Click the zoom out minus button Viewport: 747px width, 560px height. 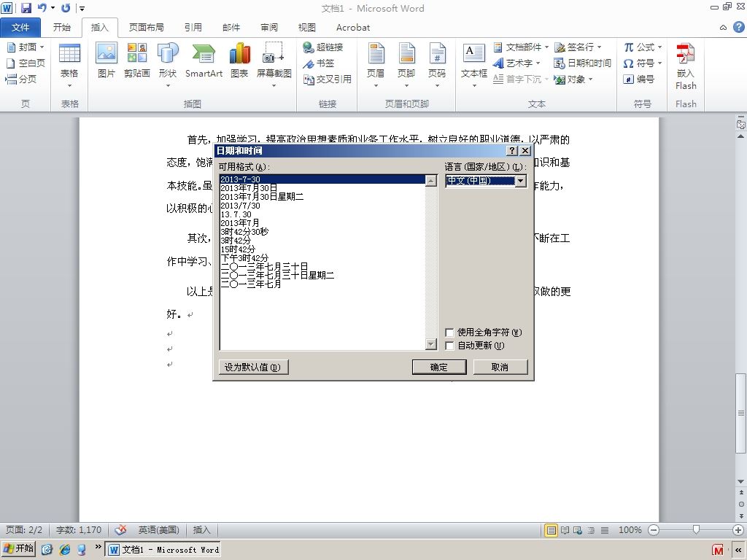[654, 530]
